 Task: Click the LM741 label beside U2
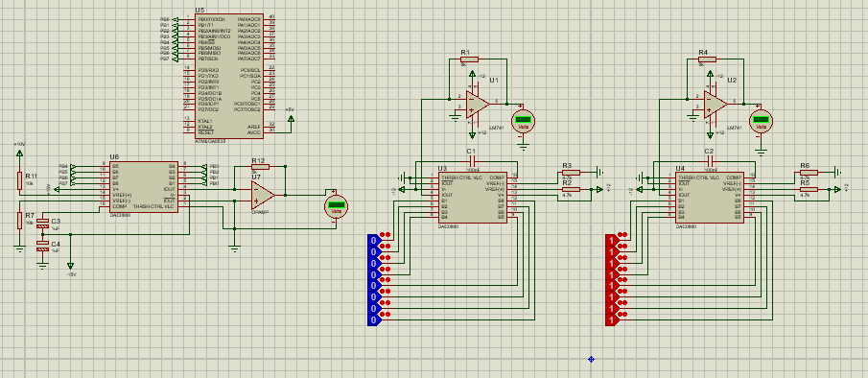735,128
